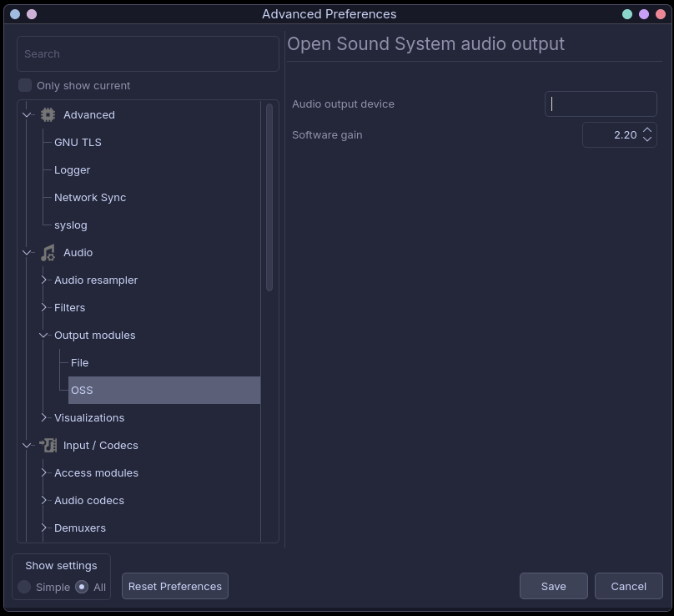Select the File output module
The image size is (674, 616).
(80, 363)
